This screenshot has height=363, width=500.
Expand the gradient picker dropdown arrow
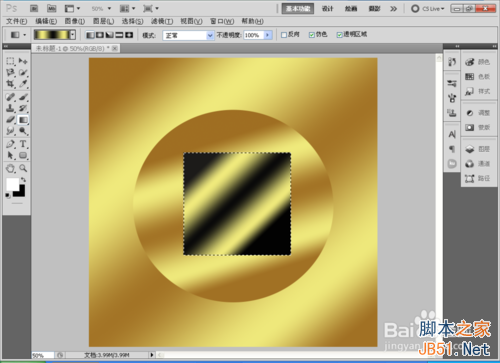tap(73, 35)
